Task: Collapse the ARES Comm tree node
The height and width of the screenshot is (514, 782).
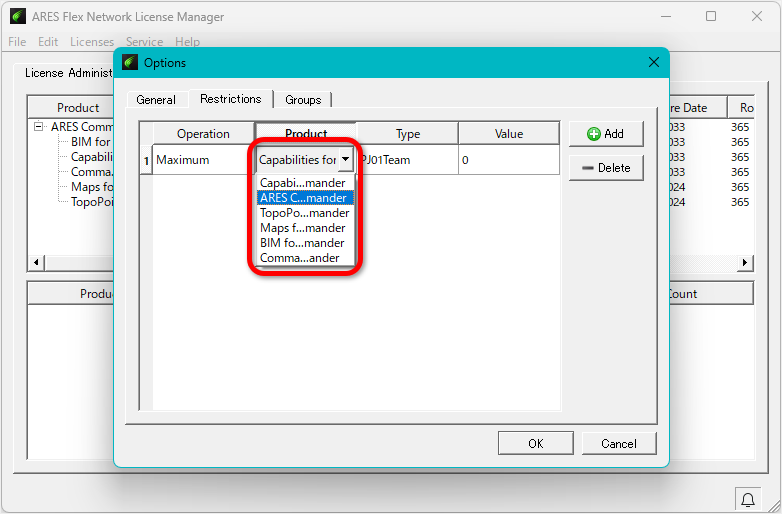Action: click(38, 126)
